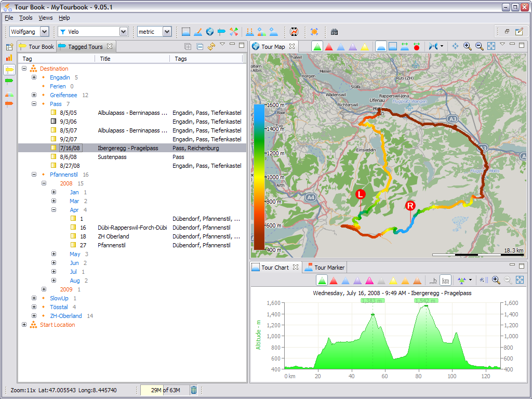Collapse the Apr month node
The image size is (532, 399).
54,210
